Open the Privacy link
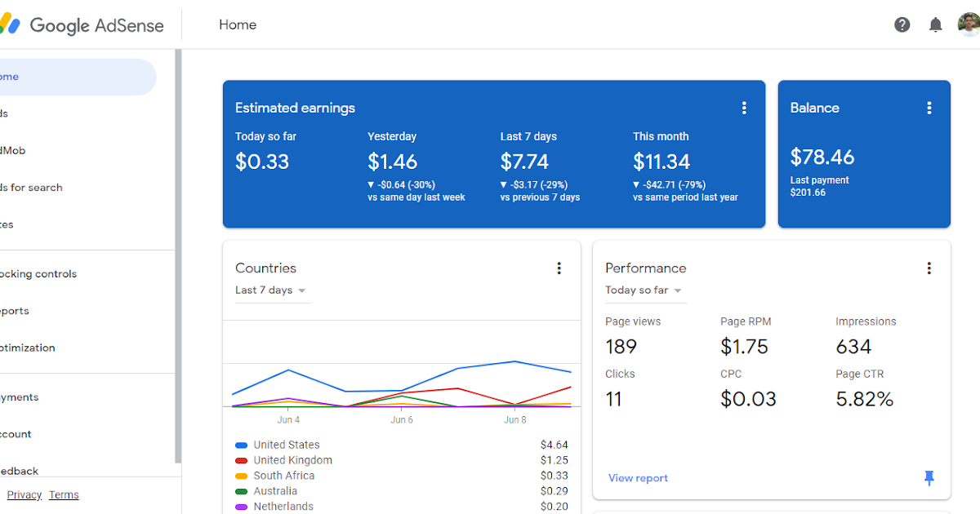Screen dimensions: 980x514 (24, 494)
